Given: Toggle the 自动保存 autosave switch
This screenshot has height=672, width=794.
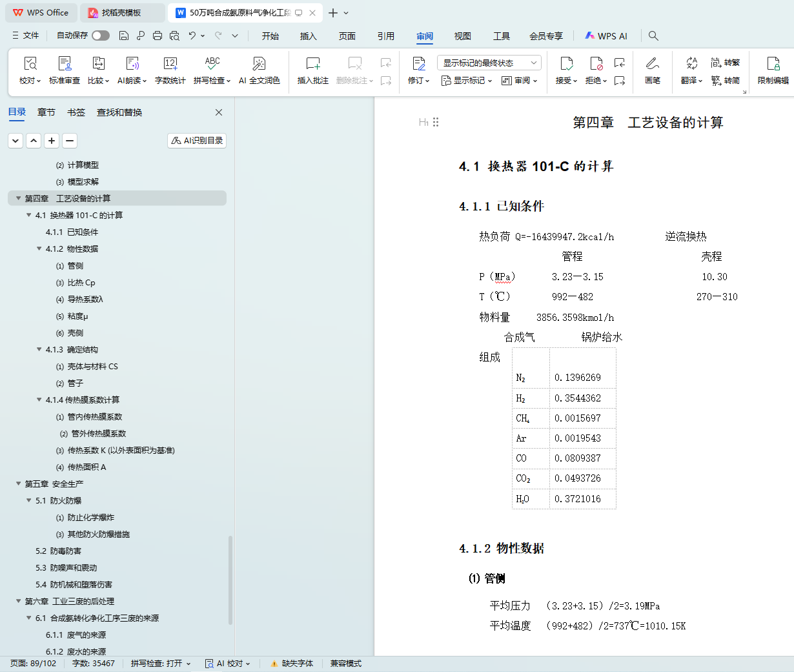Looking at the screenshot, I should pyautogui.click(x=101, y=36).
